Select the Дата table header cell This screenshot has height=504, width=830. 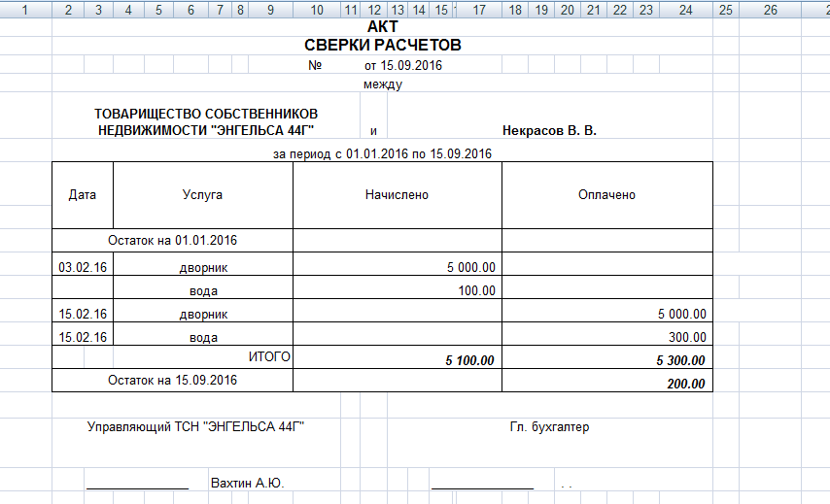pyautogui.click(x=83, y=195)
